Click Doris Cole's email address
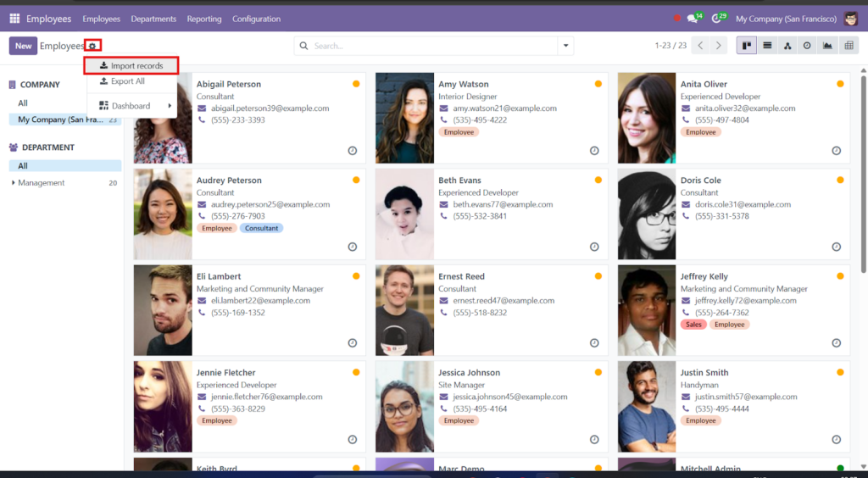 (743, 204)
